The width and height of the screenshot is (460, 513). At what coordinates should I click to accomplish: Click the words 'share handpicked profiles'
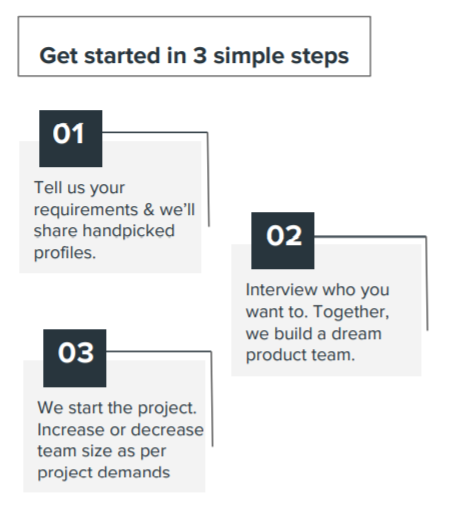pyautogui.click(x=104, y=242)
